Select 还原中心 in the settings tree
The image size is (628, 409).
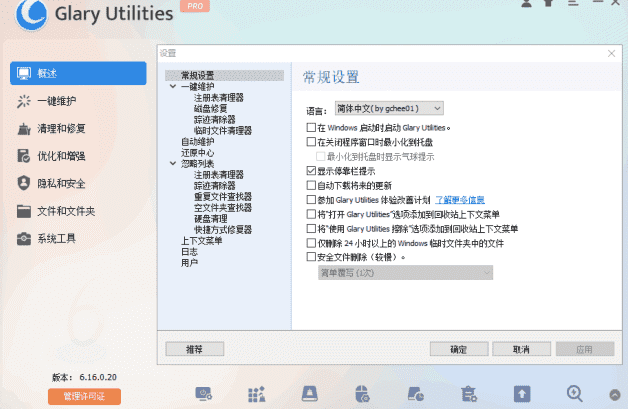coord(198,153)
